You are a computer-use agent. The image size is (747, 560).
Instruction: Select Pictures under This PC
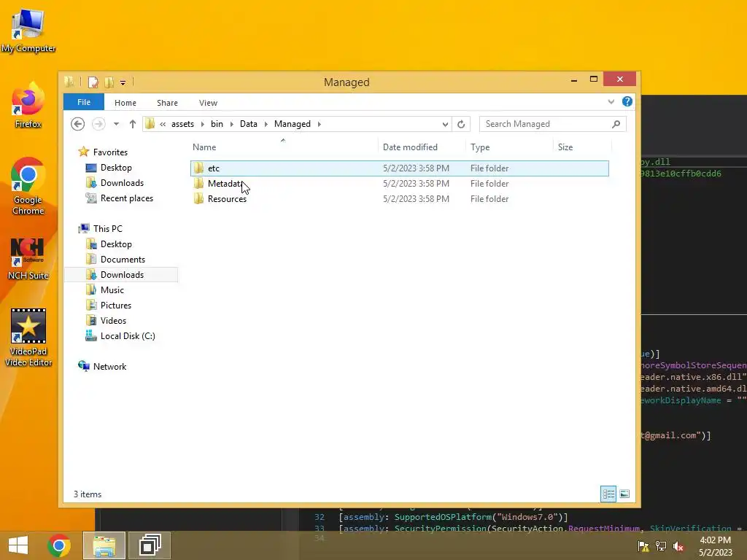[116, 306]
